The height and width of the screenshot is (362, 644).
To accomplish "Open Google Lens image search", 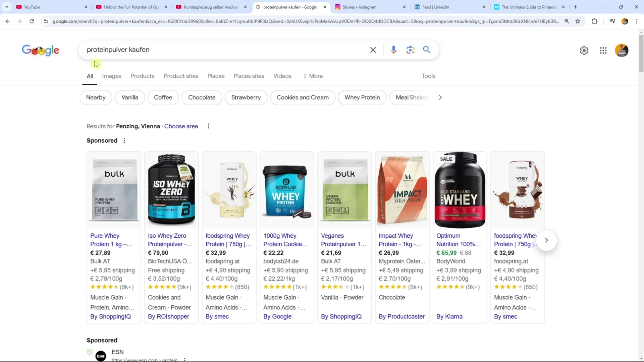I will tap(410, 50).
